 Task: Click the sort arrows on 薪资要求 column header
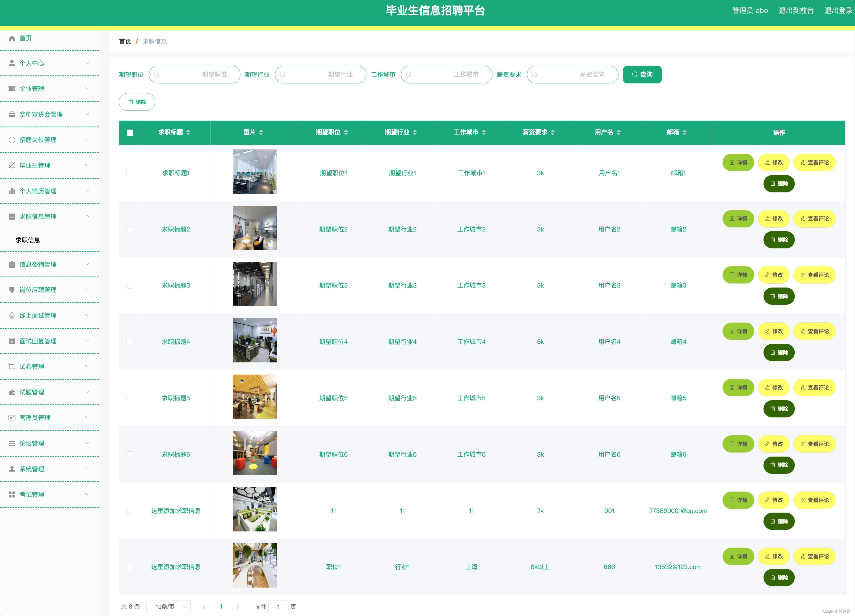(553, 132)
